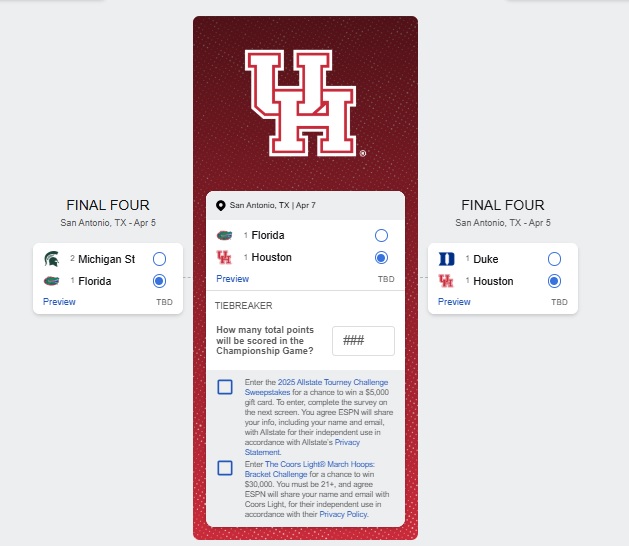629x546 pixels.
Task: Click the tiebreaker total points field
Action: pos(363,341)
